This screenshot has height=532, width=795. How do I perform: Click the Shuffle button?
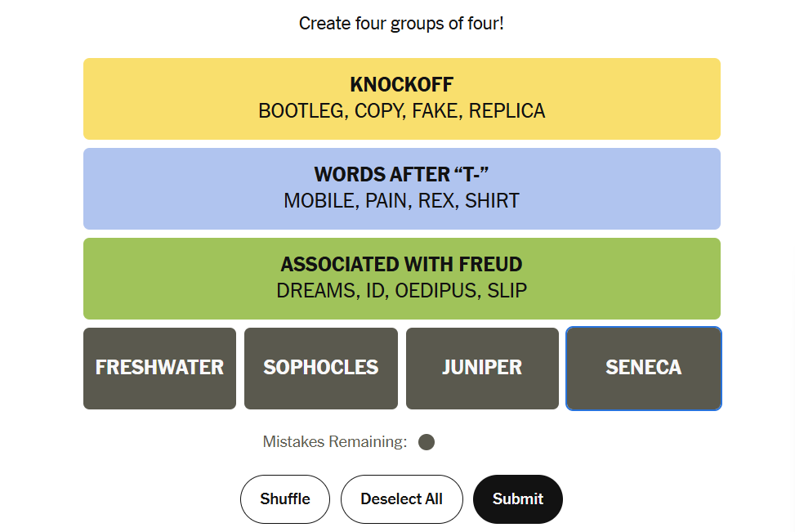tap(285, 499)
